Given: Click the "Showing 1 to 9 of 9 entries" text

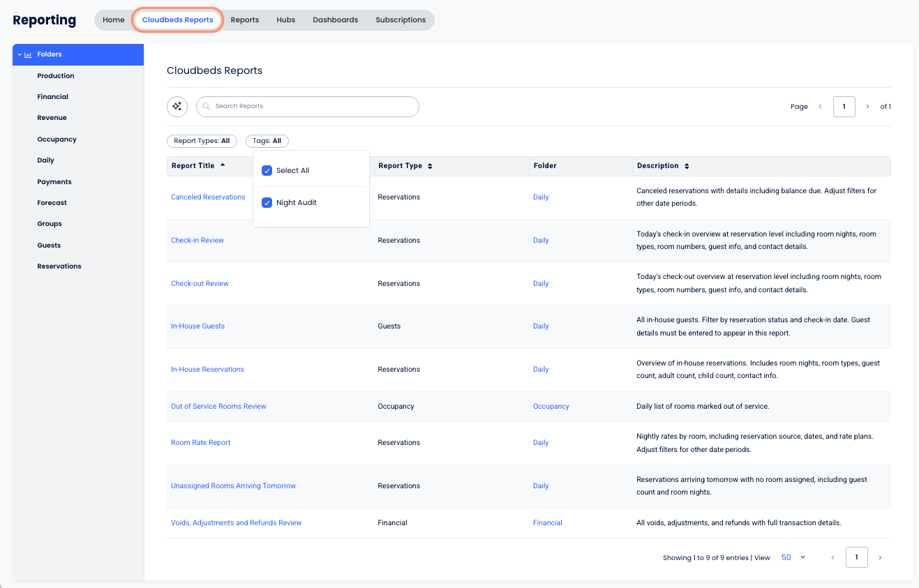Looking at the screenshot, I should pos(706,558).
